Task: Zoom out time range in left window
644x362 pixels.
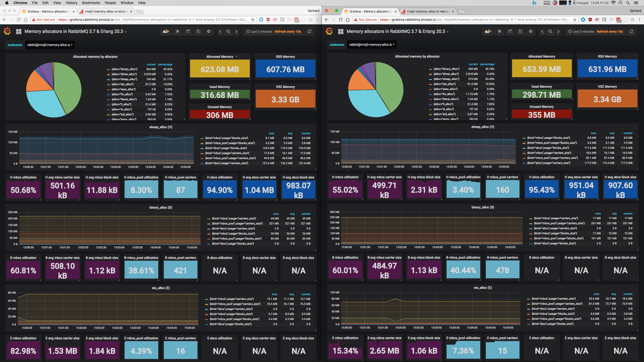Action: tap(228, 31)
